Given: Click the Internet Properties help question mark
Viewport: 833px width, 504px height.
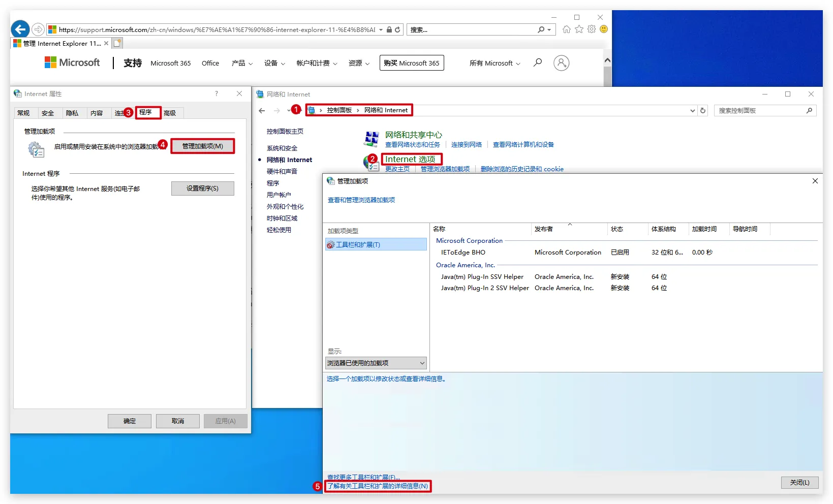Looking at the screenshot, I should click(x=217, y=93).
